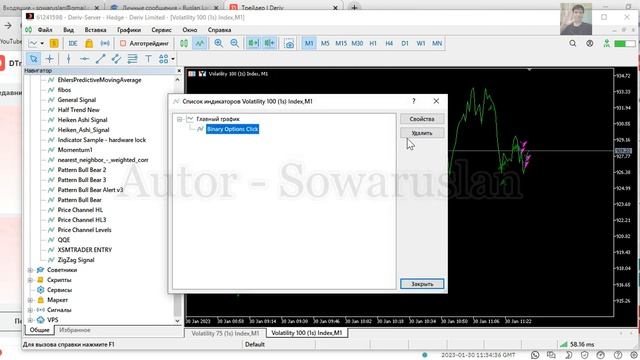This screenshot has width=640, height=360.
Task: Select the Сервисы tree item
Action: point(59,290)
